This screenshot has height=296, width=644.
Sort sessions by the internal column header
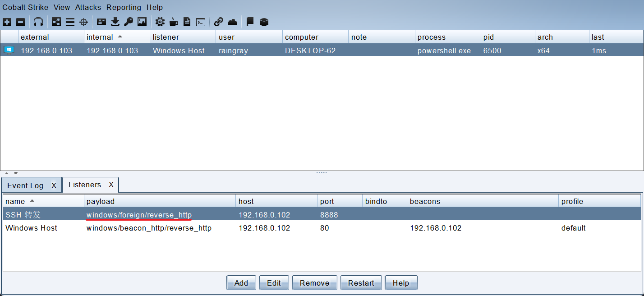(x=117, y=37)
